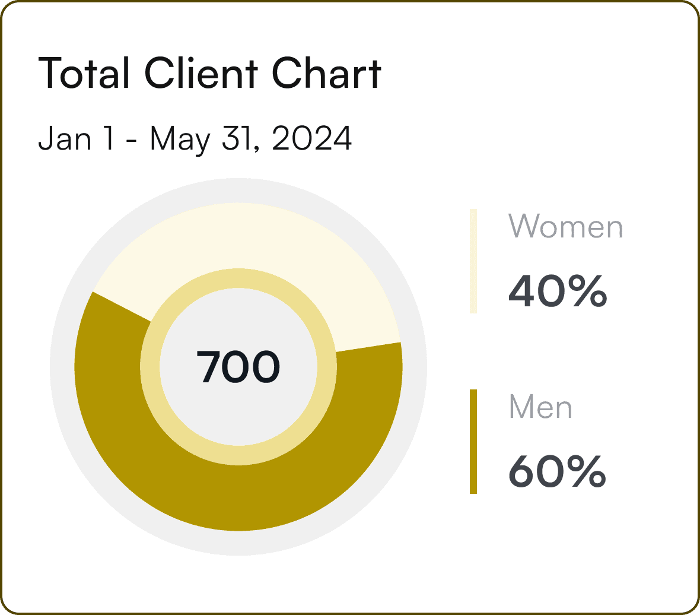Click the word Chart in the title
Screen dimensions: 700x615
click(326, 73)
